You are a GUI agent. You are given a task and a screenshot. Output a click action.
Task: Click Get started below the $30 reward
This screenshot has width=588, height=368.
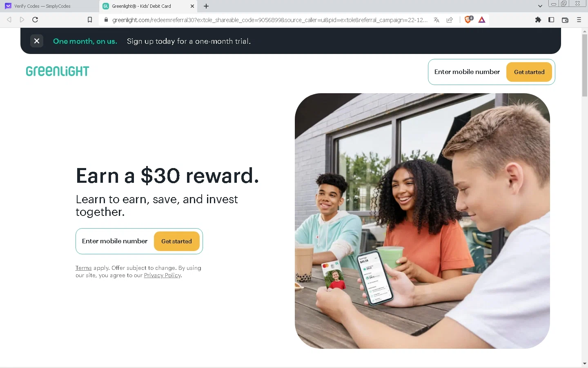point(176,241)
